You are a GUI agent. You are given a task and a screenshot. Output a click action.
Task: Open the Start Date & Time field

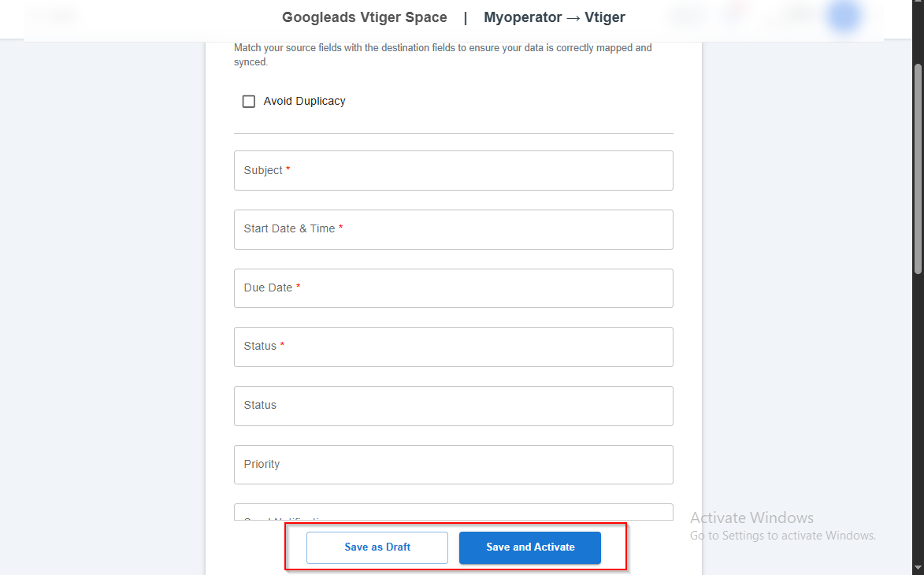tap(453, 229)
